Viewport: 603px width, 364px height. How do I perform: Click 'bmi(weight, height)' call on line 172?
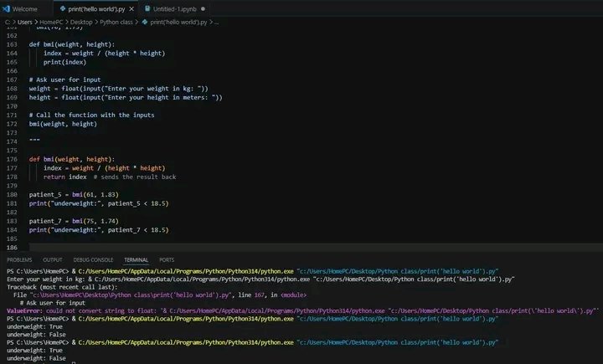point(63,124)
